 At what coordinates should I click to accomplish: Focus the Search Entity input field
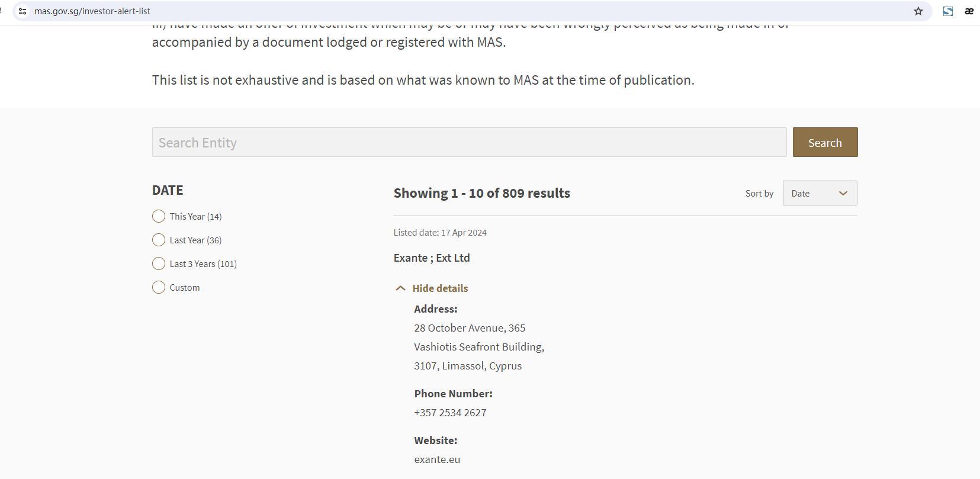coord(469,143)
